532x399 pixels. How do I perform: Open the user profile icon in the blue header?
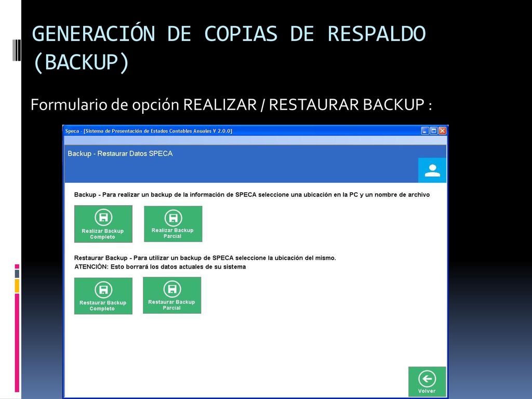[x=432, y=170]
